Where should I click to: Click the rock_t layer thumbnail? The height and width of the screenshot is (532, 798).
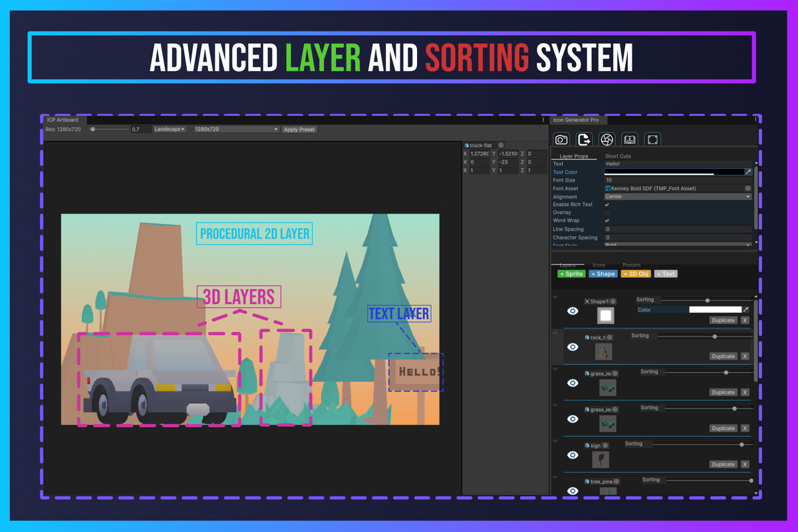point(603,351)
